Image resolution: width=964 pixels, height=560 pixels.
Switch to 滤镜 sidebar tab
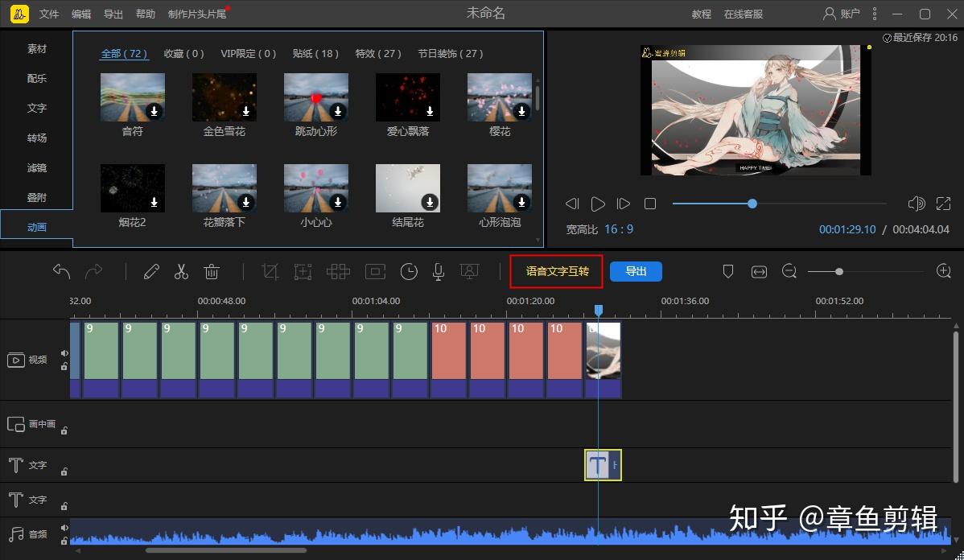tap(37, 167)
